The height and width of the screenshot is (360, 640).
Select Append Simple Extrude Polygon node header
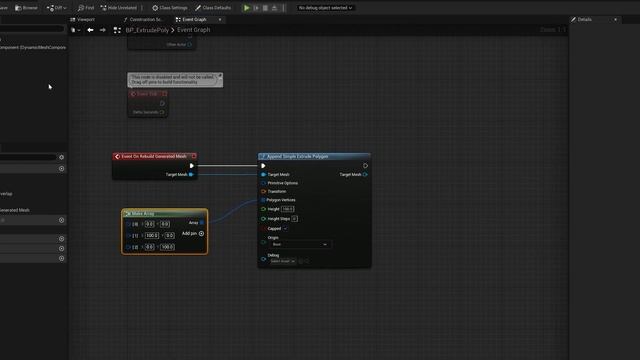tap(314, 156)
